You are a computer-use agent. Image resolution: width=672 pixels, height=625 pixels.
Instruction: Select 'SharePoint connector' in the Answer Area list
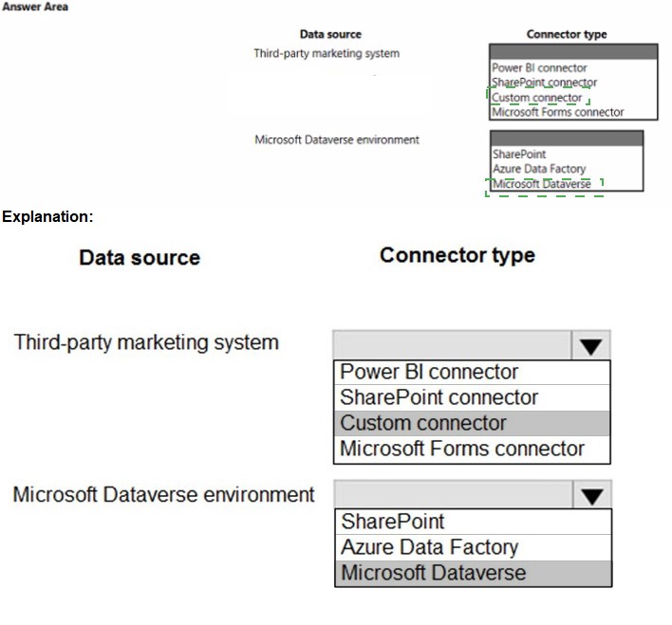tap(544, 83)
